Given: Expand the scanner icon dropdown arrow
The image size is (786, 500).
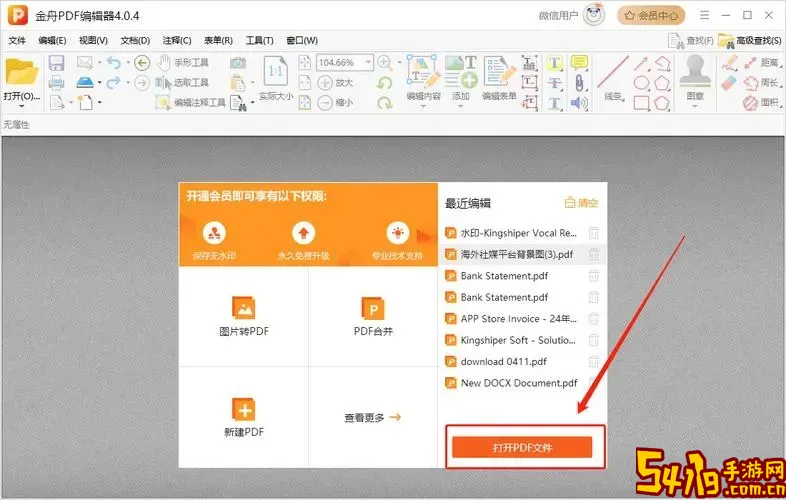Looking at the screenshot, I should [x=99, y=82].
